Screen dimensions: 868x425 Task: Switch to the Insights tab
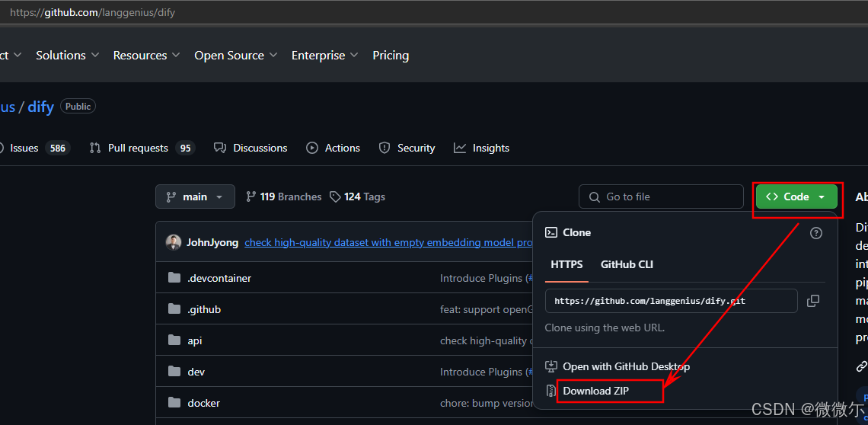pos(482,148)
